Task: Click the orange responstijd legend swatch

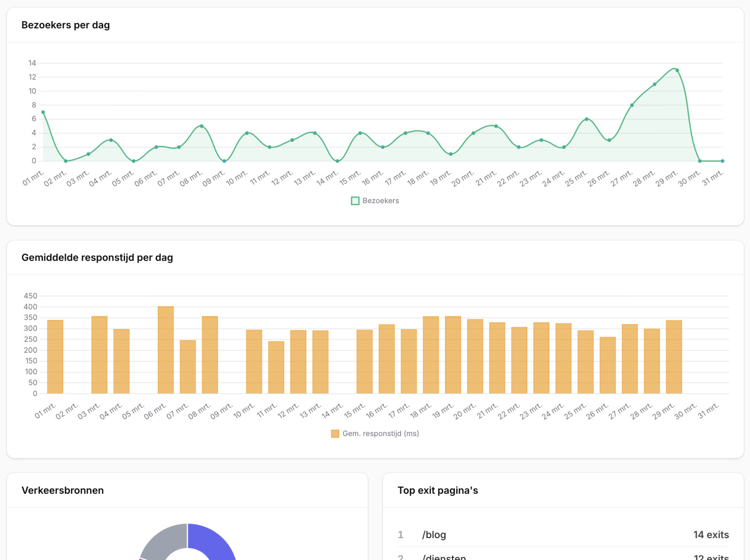Action: point(335,433)
